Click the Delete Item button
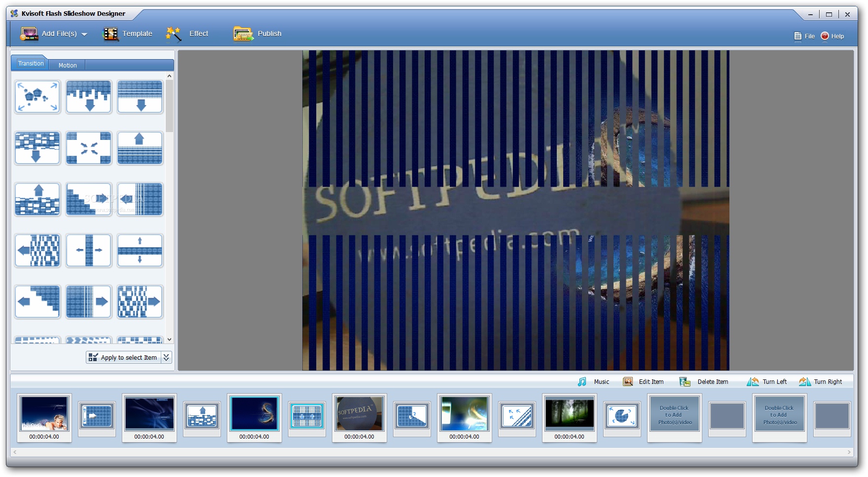Image resolution: width=868 pixels, height=477 pixels. pos(704,382)
